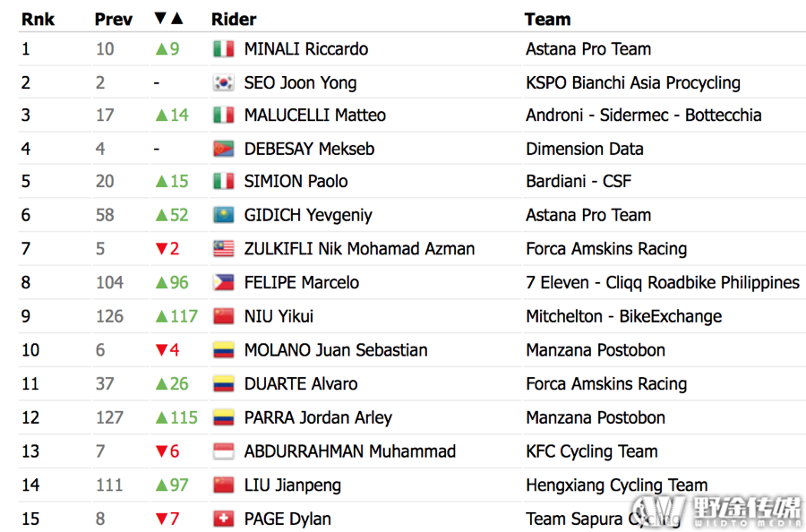Sort table by Prev column header
This screenshot has height=532, width=806.
point(114,19)
